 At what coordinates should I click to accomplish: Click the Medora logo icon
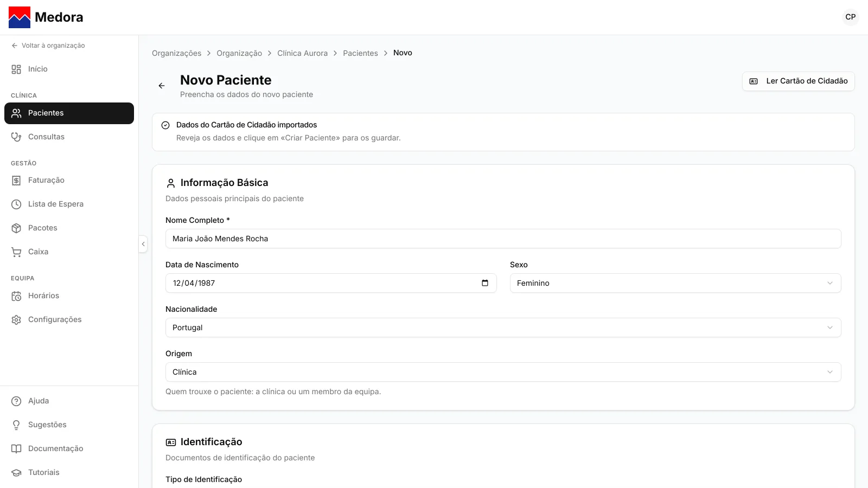coord(20,17)
